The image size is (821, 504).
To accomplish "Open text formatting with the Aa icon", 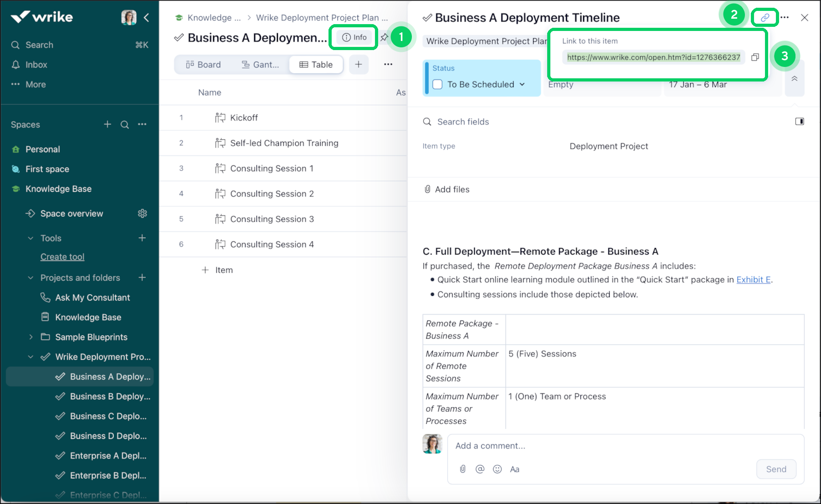I will pos(515,469).
